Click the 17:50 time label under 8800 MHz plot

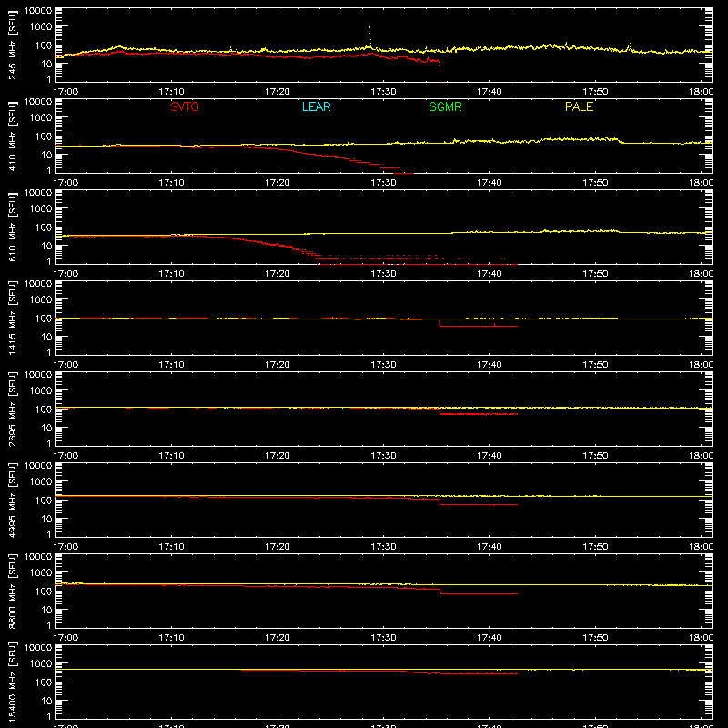click(595, 638)
